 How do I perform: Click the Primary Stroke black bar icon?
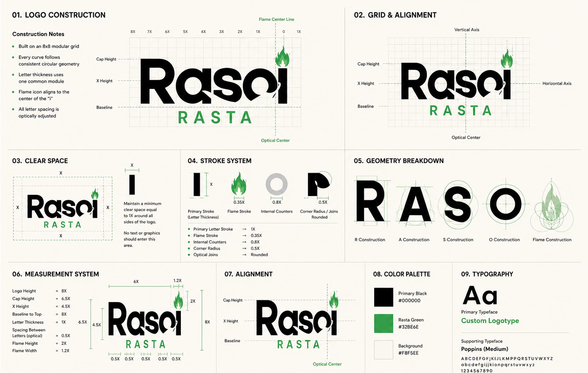197,184
